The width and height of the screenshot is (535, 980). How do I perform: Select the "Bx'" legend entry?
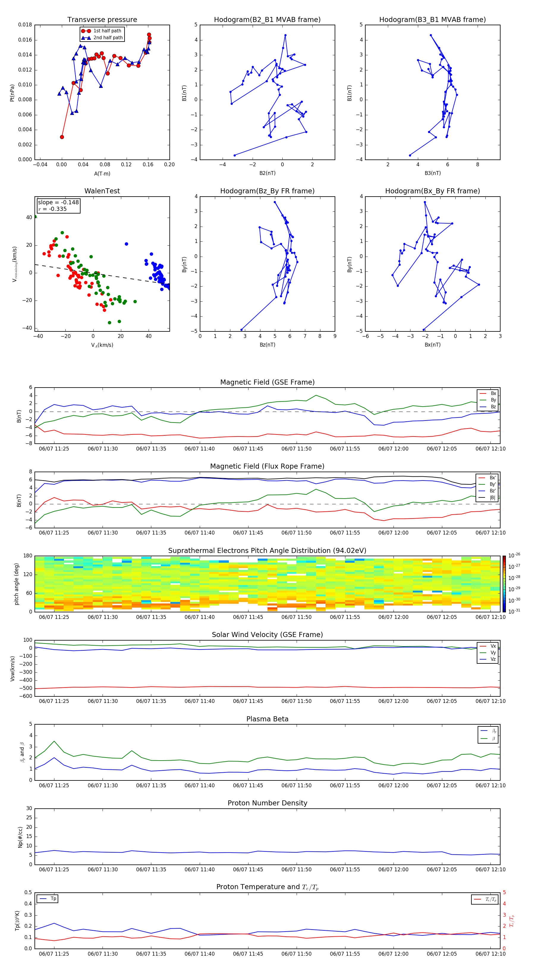[x=487, y=478]
